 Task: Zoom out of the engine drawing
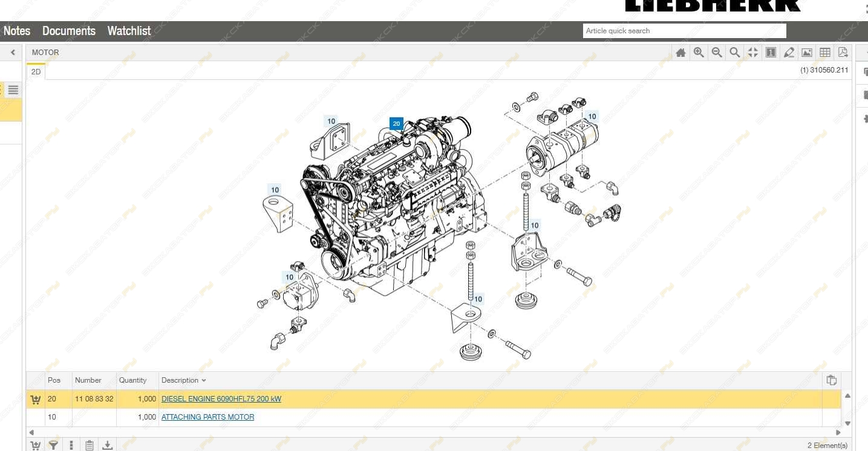[717, 53]
